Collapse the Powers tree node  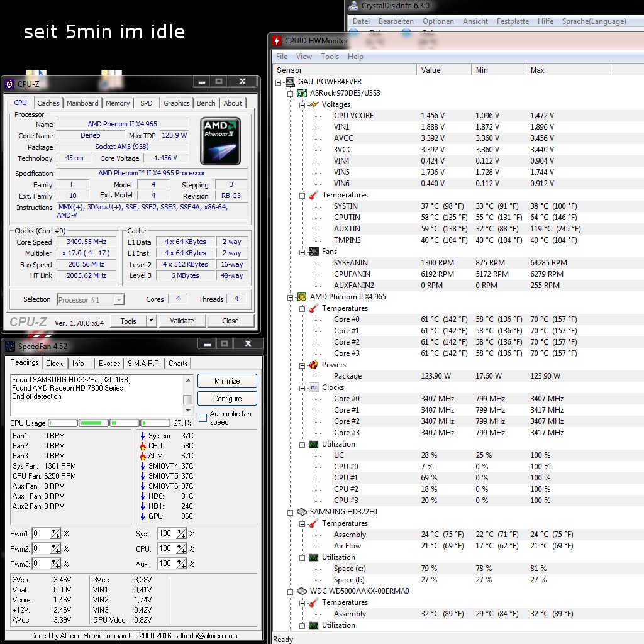pos(303,365)
